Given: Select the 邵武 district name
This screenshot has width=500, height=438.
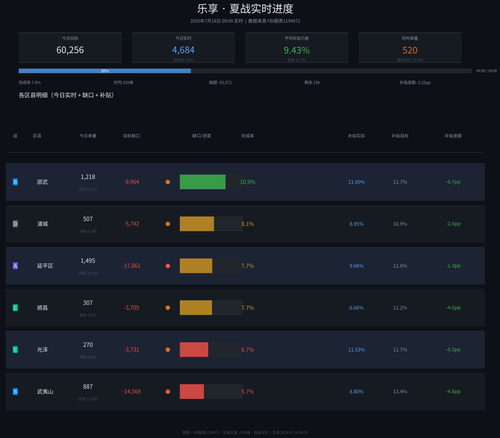Looking at the screenshot, I should (x=42, y=182).
